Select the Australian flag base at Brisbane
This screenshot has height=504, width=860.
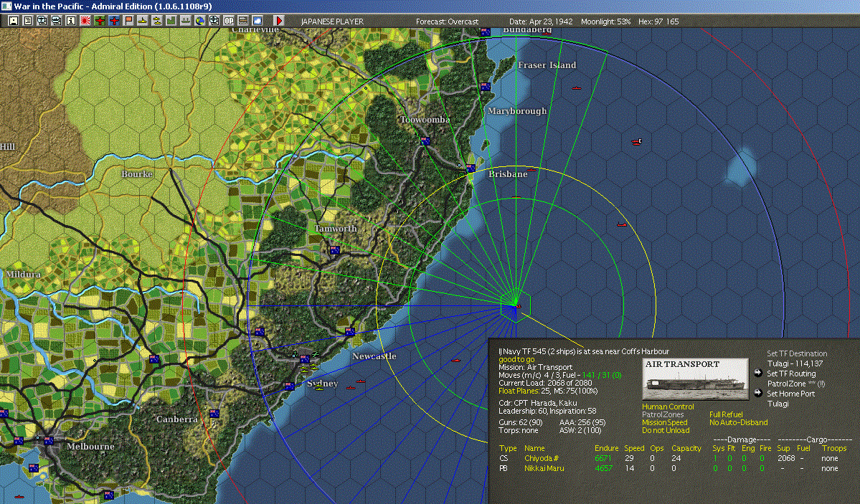(470, 168)
